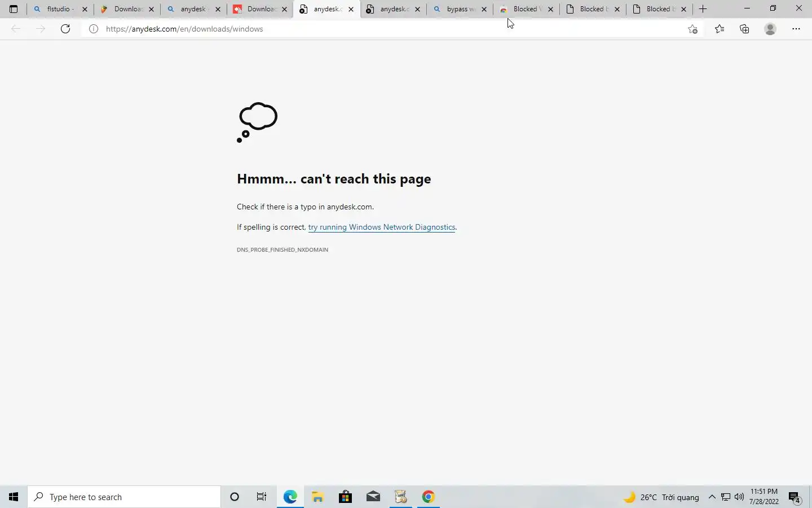Open the Mail app from the taskbar
Viewport: 812px width, 508px height.
(373, 497)
